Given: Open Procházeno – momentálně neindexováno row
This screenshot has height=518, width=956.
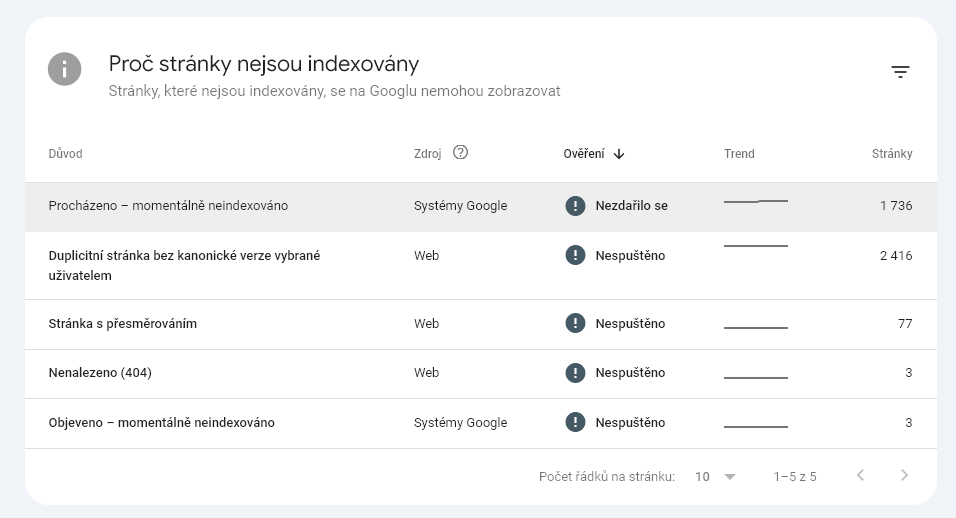Looking at the screenshot, I should [x=168, y=206].
